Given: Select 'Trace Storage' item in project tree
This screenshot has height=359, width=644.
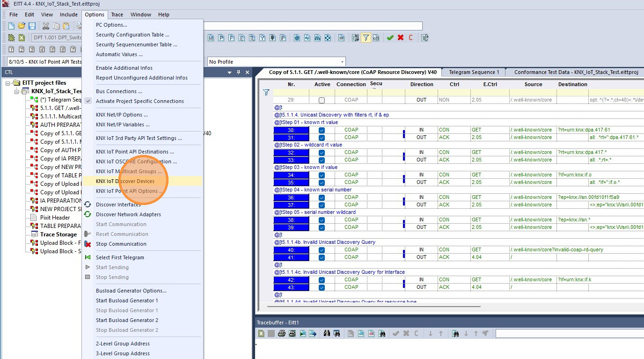Looking at the screenshot, I should [59, 234].
